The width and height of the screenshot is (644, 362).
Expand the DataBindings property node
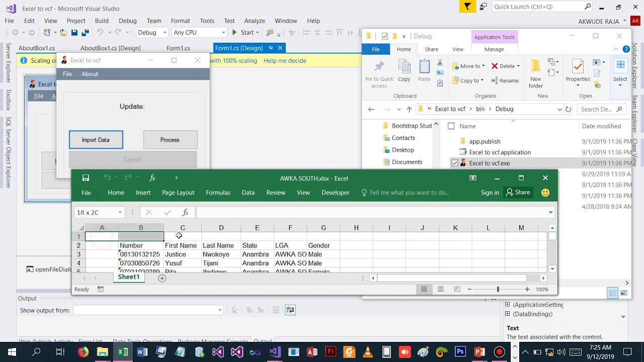(x=507, y=314)
